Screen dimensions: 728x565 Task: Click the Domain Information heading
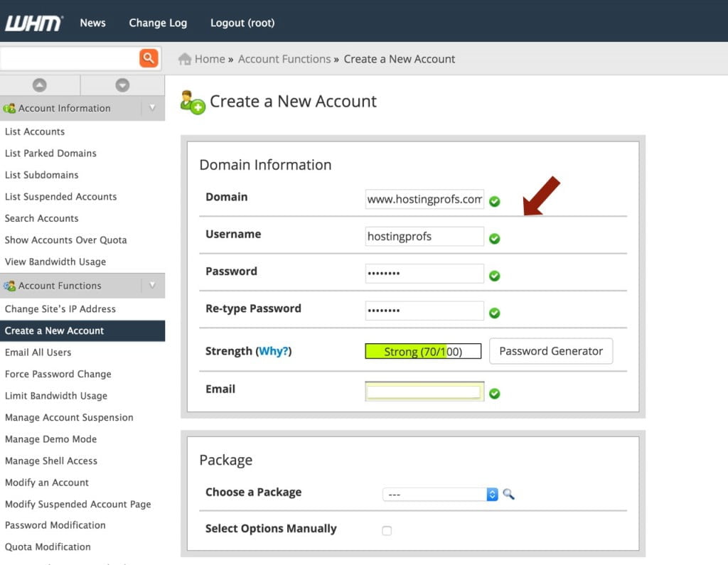click(x=266, y=165)
